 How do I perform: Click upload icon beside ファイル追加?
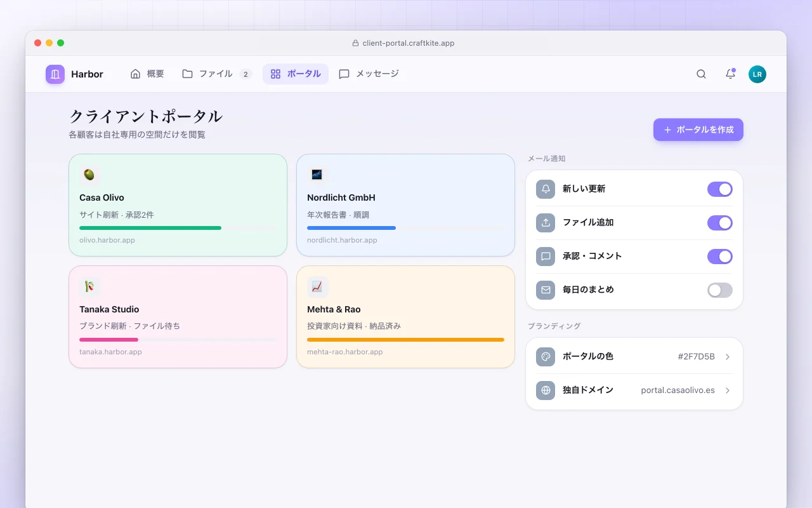pos(546,223)
